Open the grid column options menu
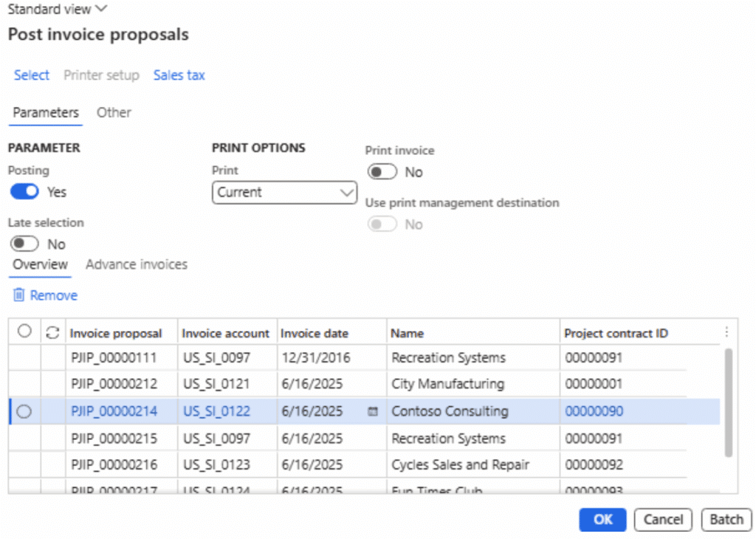 [727, 332]
